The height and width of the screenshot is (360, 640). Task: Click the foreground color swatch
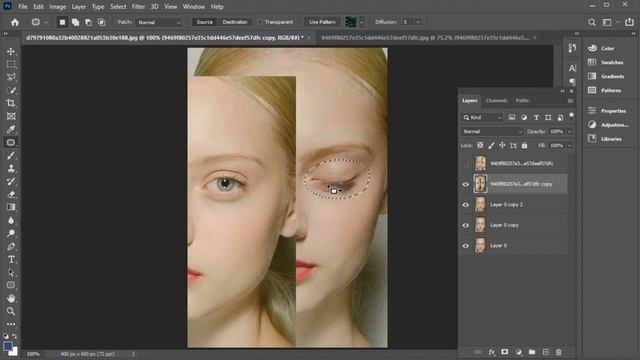[8, 346]
